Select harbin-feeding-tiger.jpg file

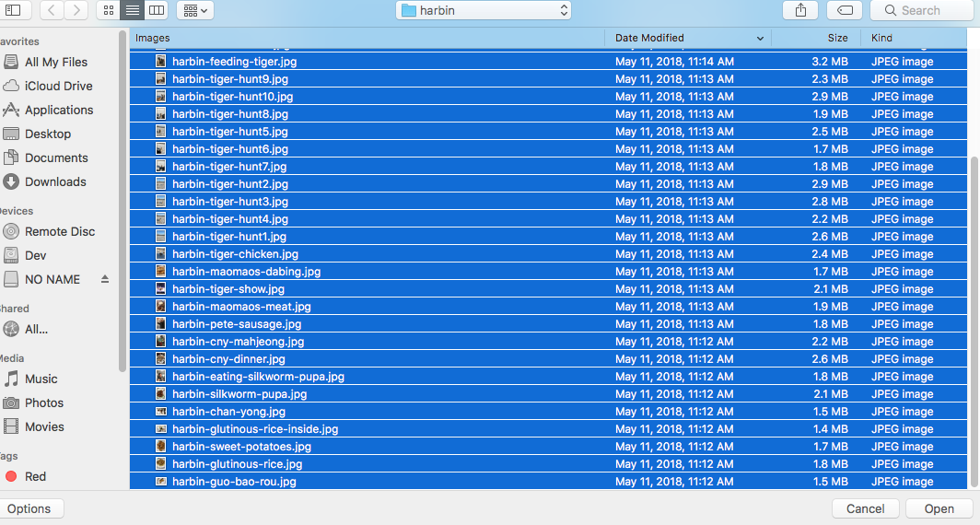pyautogui.click(x=548, y=61)
